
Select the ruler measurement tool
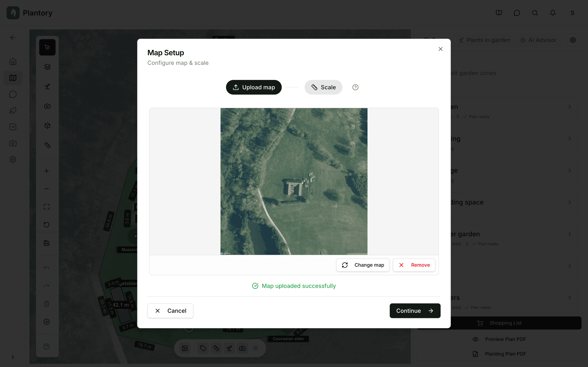point(47,145)
